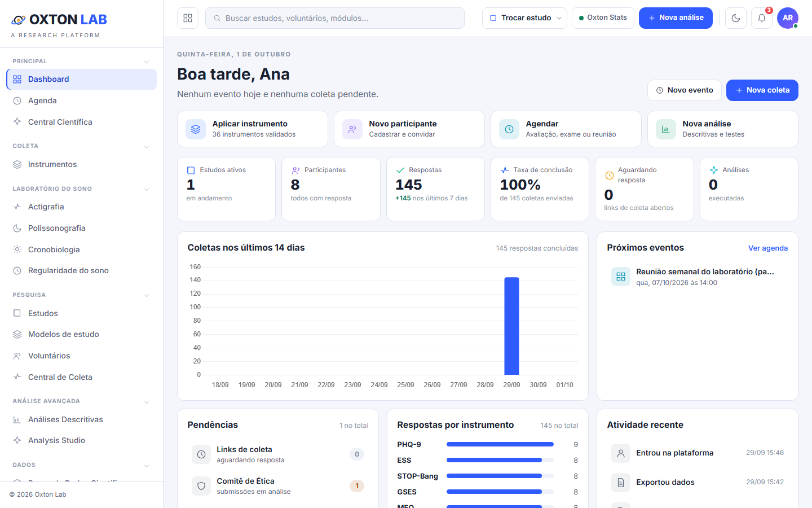Click the Exportou dados document icon
Viewport: 812px width, 508px height.
[x=621, y=482]
